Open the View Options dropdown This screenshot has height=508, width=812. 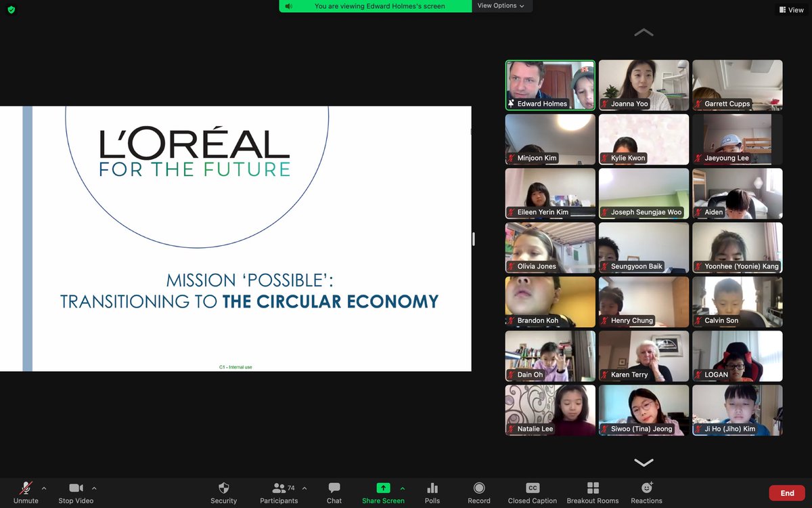click(501, 5)
